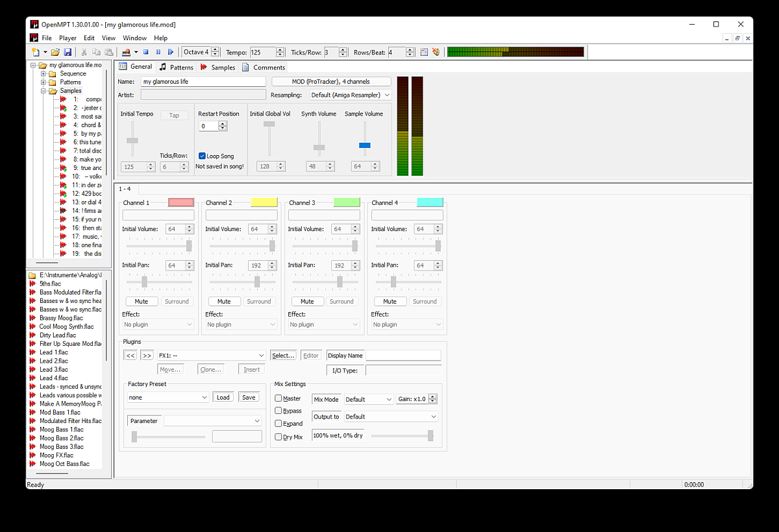Open Channel 1 Effect plugin dropdown
Screen dimensions: 779x532
coord(158,324)
